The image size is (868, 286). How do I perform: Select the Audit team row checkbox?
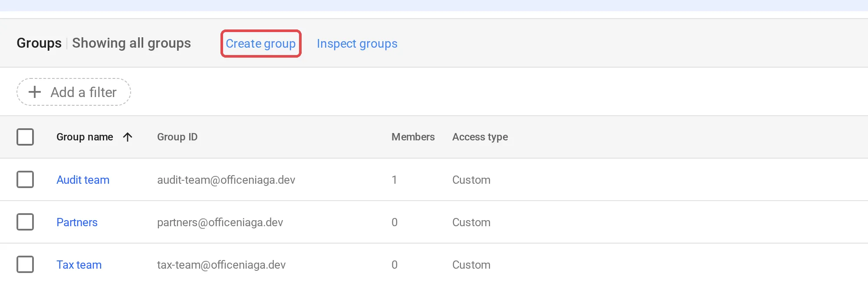pos(25,179)
